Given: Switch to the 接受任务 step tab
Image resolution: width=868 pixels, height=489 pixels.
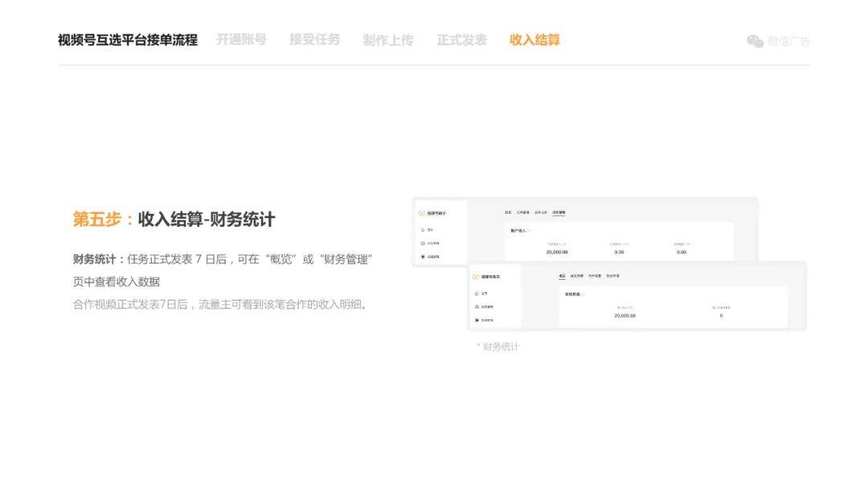Looking at the screenshot, I should [314, 39].
